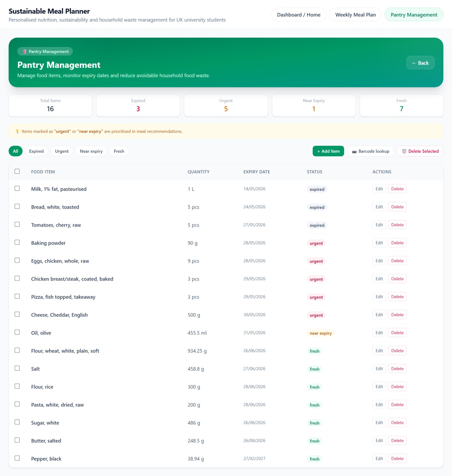Filter the list by Near expiry
The width and height of the screenshot is (452, 476).
pos(91,151)
